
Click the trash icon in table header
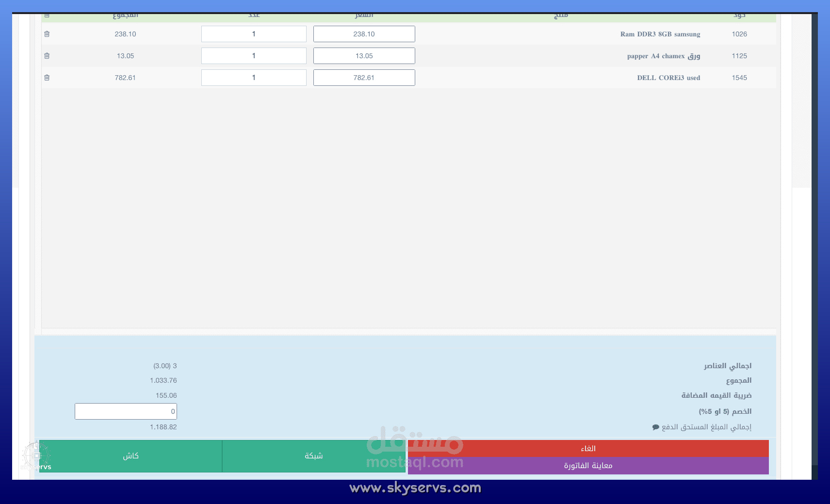pyautogui.click(x=47, y=16)
